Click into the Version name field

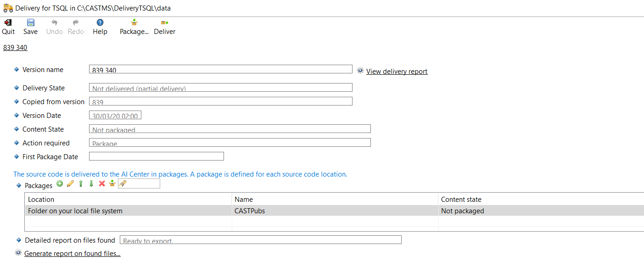tap(220, 69)
